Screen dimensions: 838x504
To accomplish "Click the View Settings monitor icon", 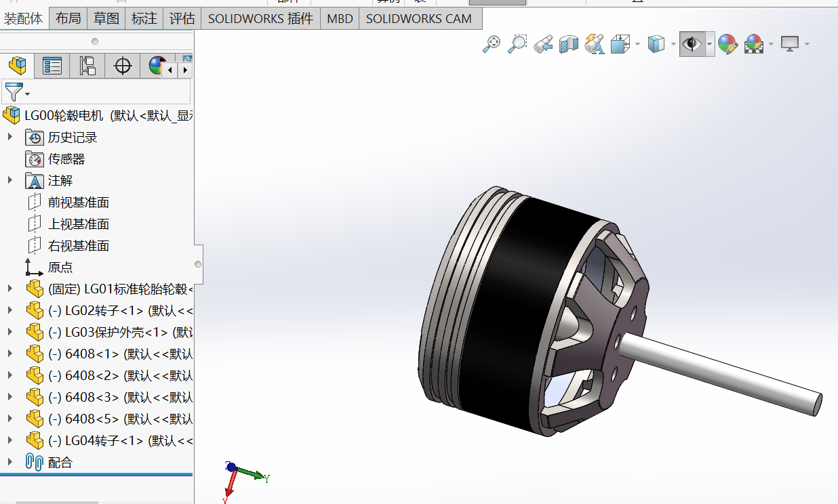I will [x=790, y=44].
